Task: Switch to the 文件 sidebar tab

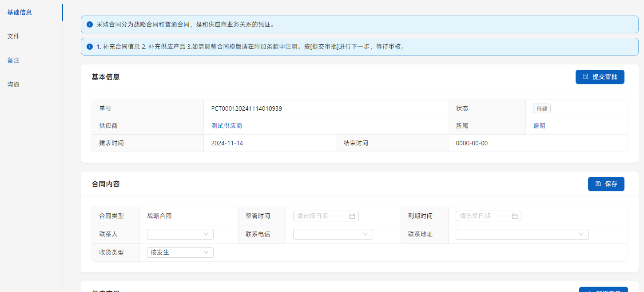Action: pyautogui.click(x=13, y=36)
